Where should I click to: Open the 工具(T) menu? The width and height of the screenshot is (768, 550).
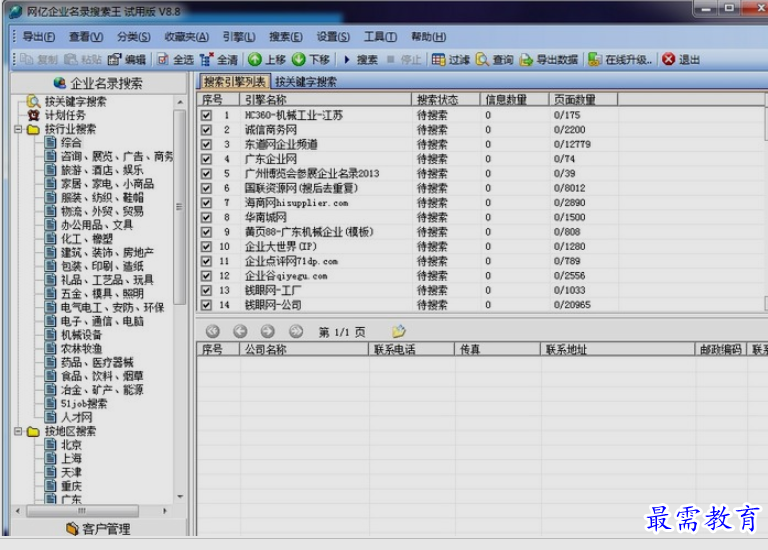[380, 37]
